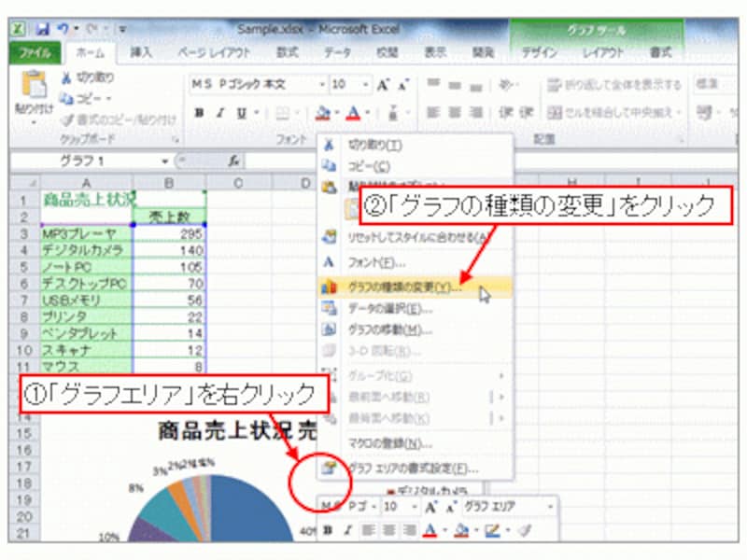Click the select data icon in context menu
This screenshot has width=747, height=560.
pos(330,309)
